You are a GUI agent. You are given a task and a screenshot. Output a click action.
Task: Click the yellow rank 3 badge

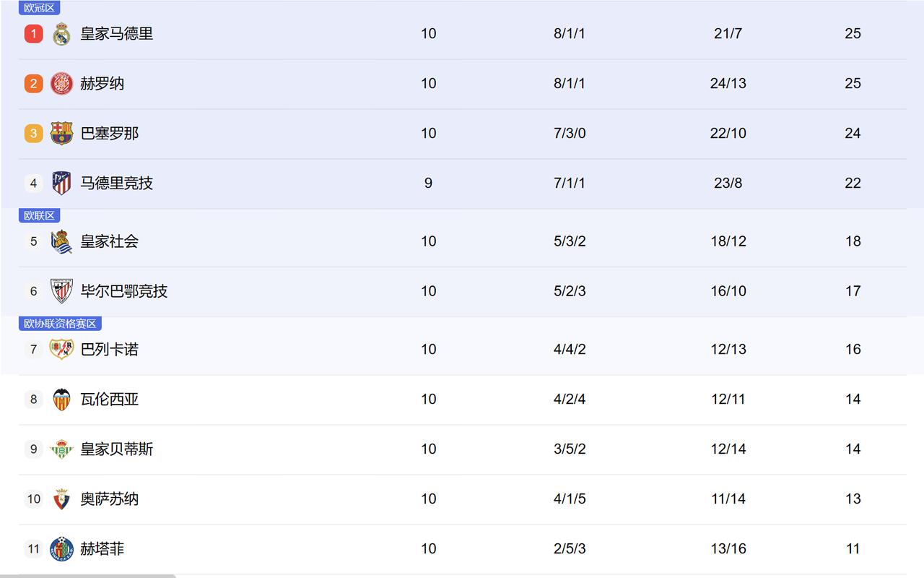click(33, 134)
